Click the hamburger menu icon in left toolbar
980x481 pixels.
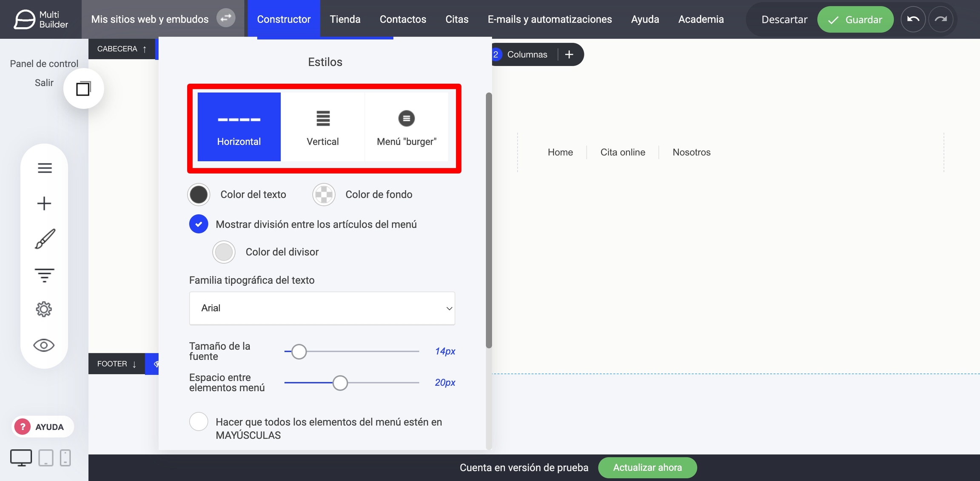click(x=45, y=168)
